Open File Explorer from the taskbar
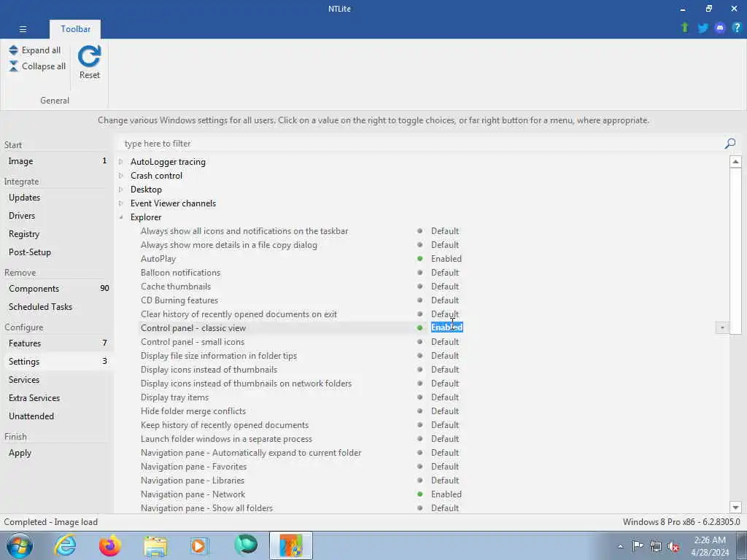 (x=155, y=546)
